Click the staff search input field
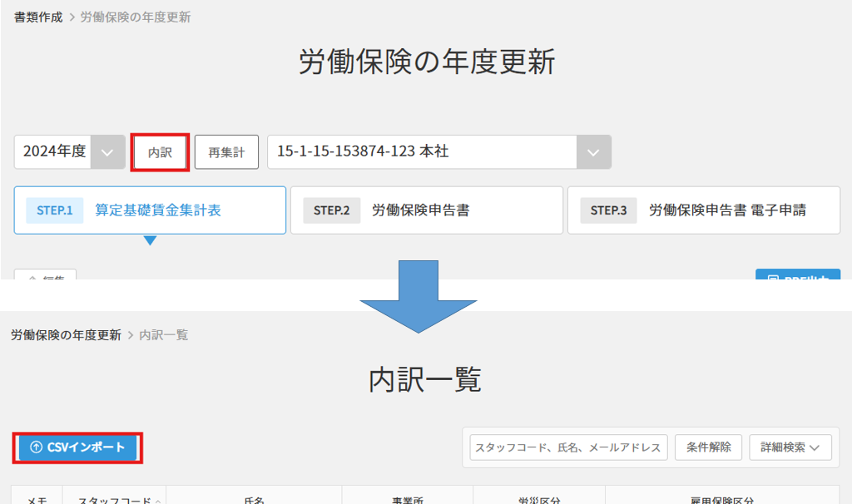 567,447
